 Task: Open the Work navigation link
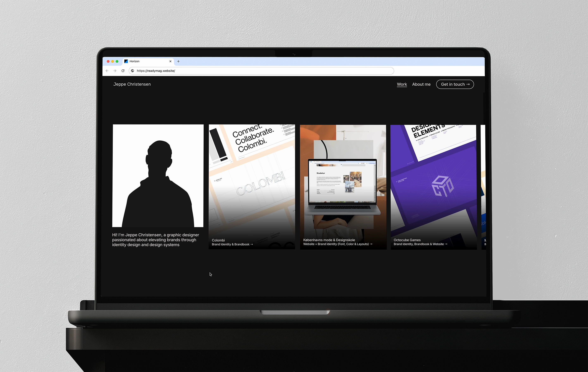(402, 84)
